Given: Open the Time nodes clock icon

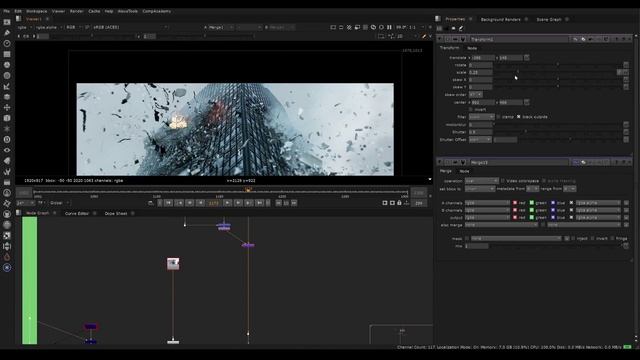Looking at the screenshot, I should click(x=7, y=43).
